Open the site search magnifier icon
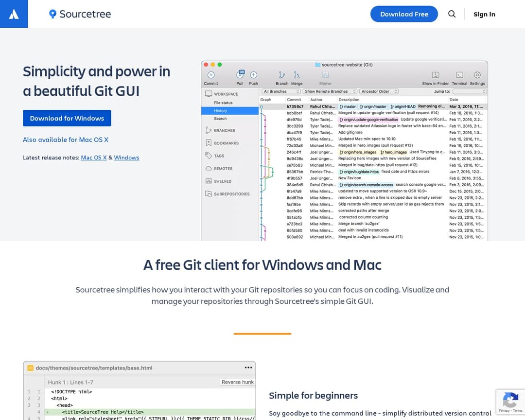Viewport: 525px width, 420px height. 452,14
